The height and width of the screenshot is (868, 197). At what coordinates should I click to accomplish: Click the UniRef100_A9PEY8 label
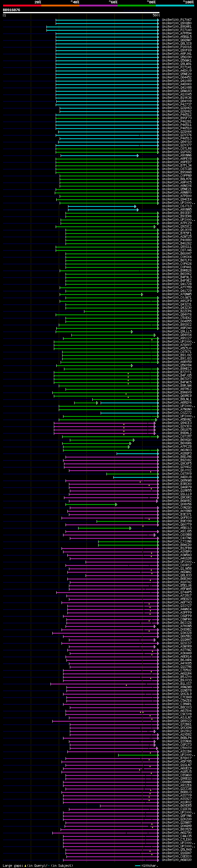177,159
